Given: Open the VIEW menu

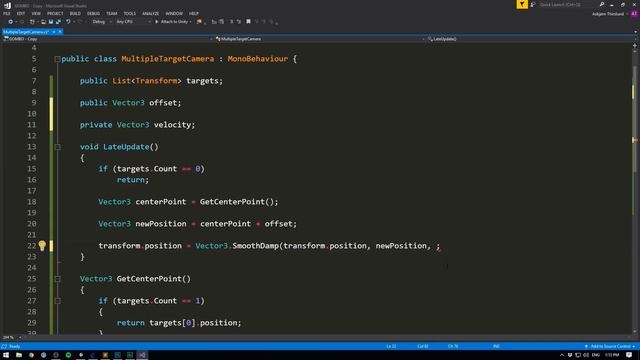Looking at the screenshot, I should point(36,13).
